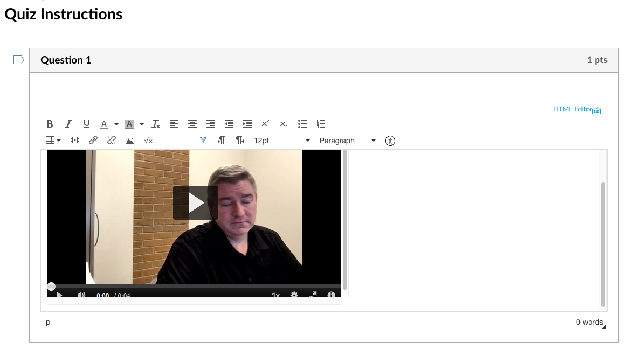Click the editor resize handle

(x=604, y=327)
